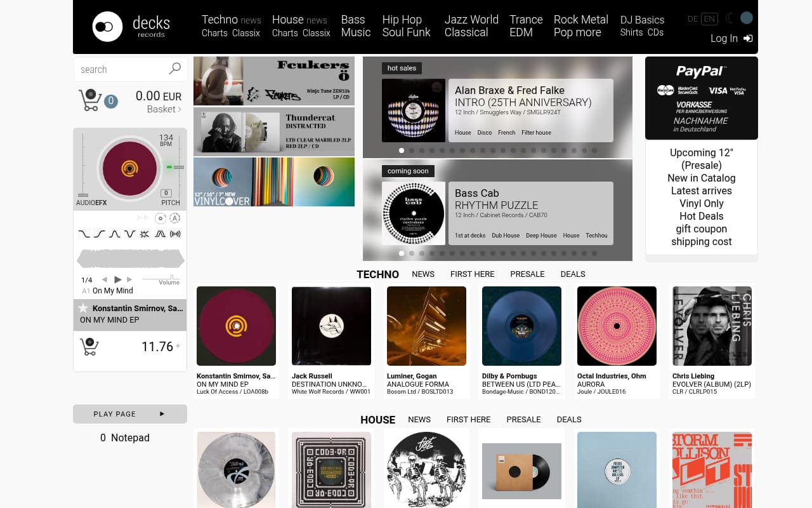Seek within the track waveform

[130, 259]
